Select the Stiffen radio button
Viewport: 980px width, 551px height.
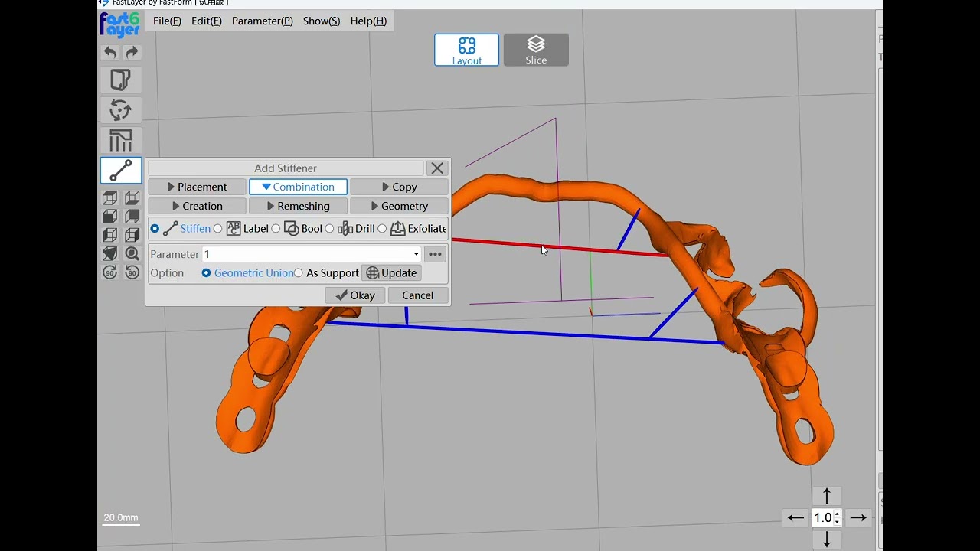tap(155, 228)
